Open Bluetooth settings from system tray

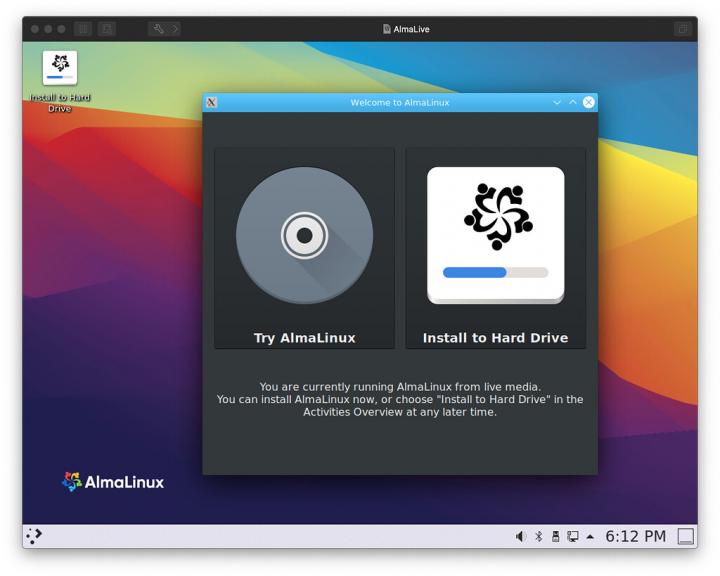tap(538, 537)
